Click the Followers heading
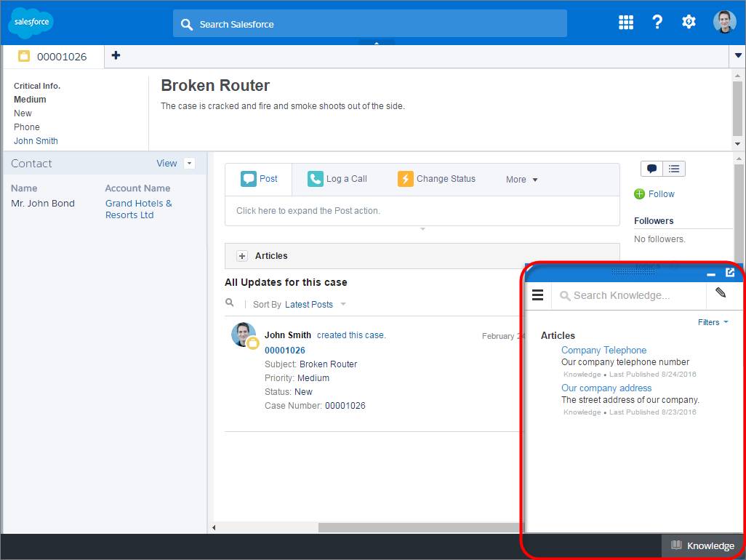Viewport: 746px width, 560px height. [x=654, y=221]
